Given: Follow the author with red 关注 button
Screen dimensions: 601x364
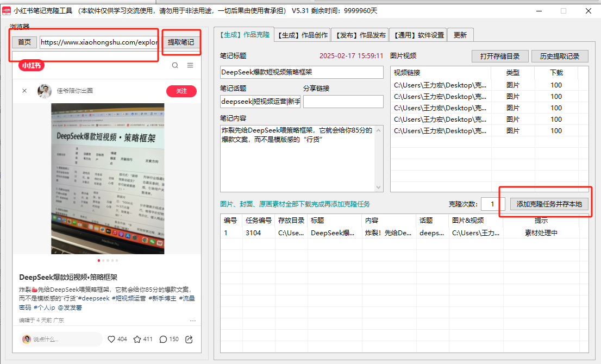Looking at the screenshot, I should 181,91.
